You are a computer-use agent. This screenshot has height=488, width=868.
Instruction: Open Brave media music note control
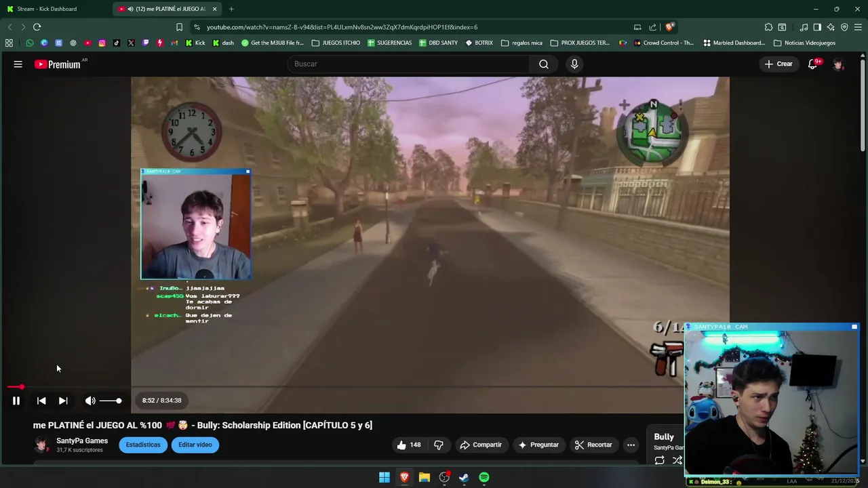pos(804,27)
